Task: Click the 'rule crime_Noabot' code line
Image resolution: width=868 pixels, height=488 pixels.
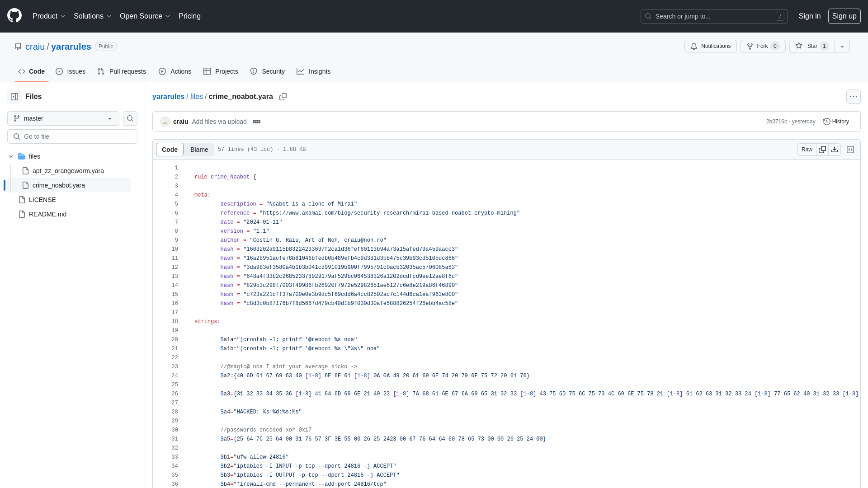Action: coord(225,177)
